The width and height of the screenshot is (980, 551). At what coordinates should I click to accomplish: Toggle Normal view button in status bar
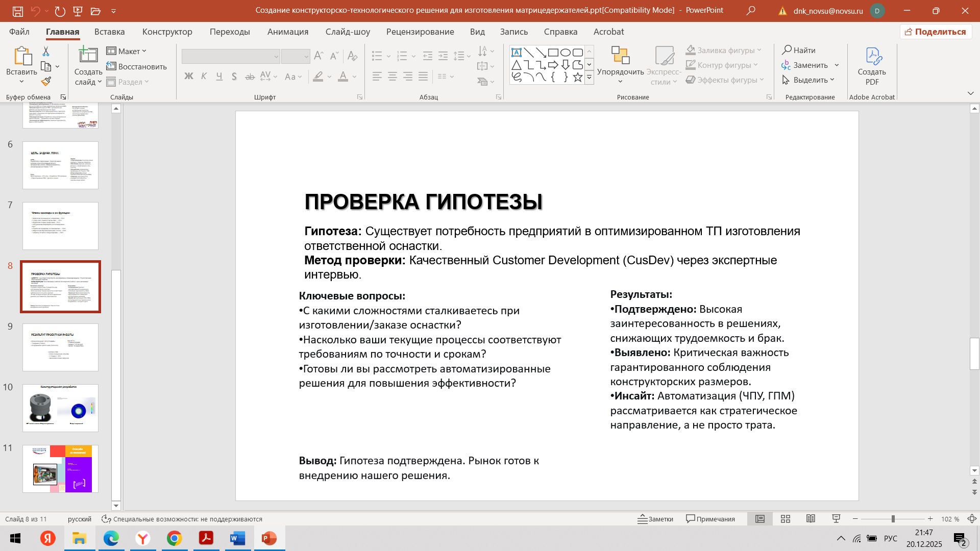(x=760, y=519)
